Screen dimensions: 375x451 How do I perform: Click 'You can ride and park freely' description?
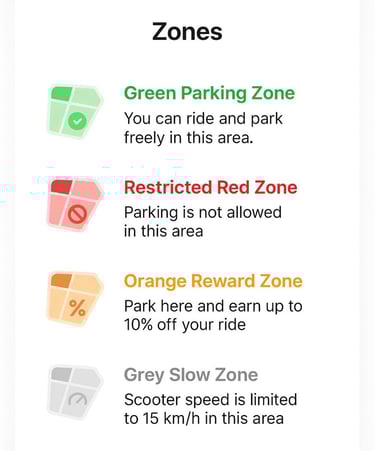203,128
